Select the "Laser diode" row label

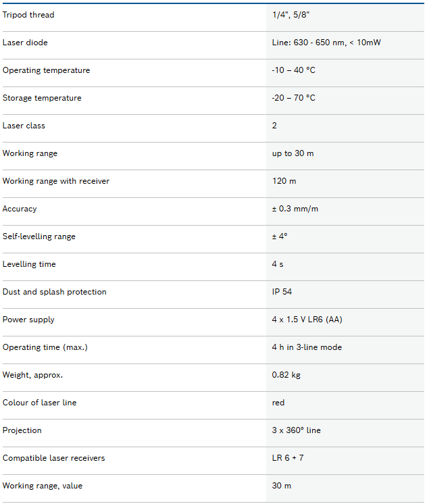point(25,43)
